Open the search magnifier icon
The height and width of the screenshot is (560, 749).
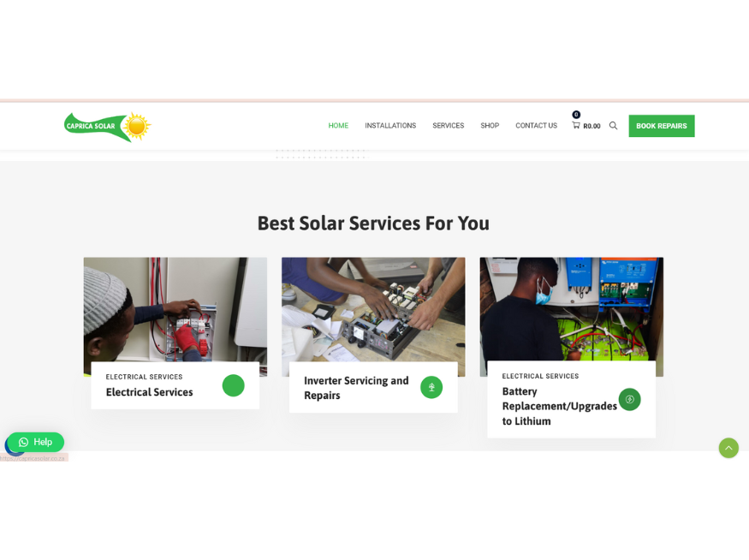pos(614,126)
